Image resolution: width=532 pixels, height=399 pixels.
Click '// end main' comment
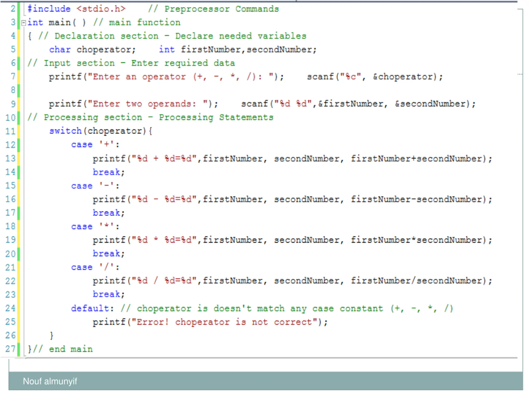click(x=63, y=349)
